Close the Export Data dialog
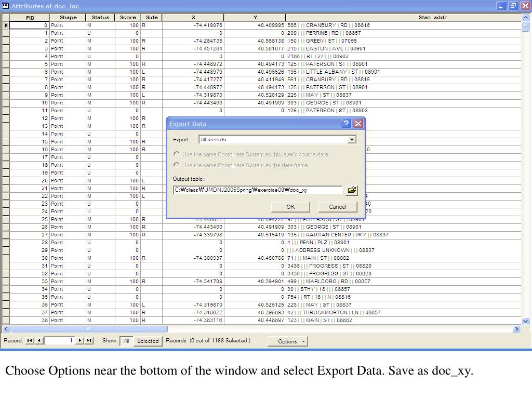Image resolution: width=532 pixels, height=399 pixels. 358,124
